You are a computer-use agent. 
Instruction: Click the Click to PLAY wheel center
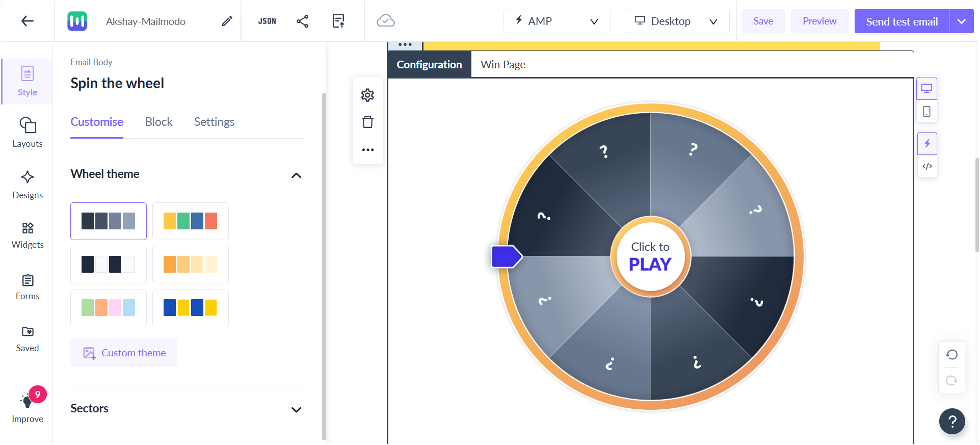(x=651, y=256)
